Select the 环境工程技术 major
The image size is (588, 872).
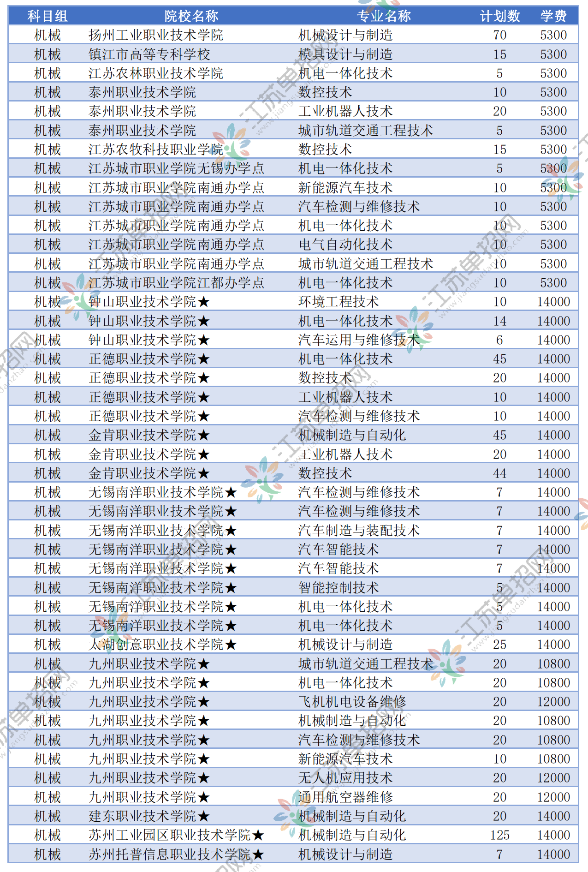coord(339,302)
